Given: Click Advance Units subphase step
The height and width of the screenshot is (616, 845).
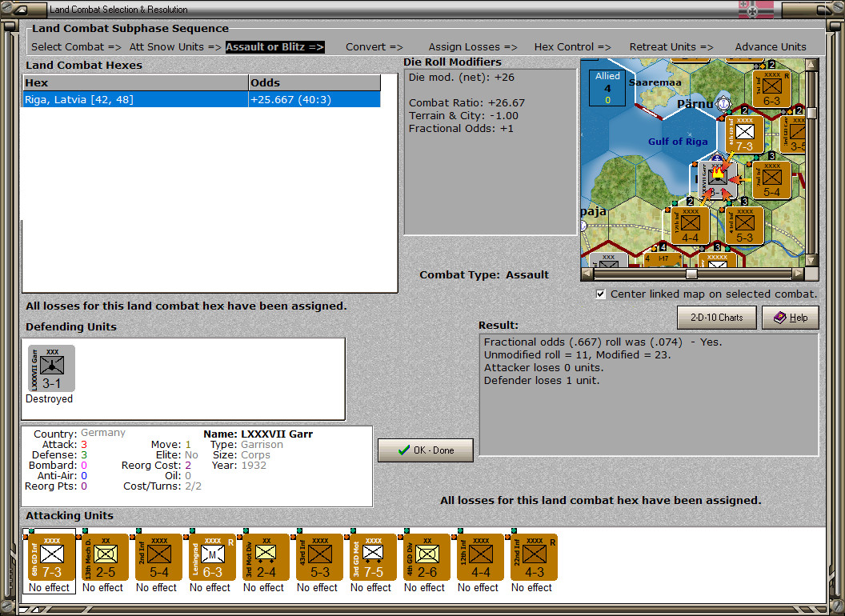Looking at the screenshot, I should [771, 47].
